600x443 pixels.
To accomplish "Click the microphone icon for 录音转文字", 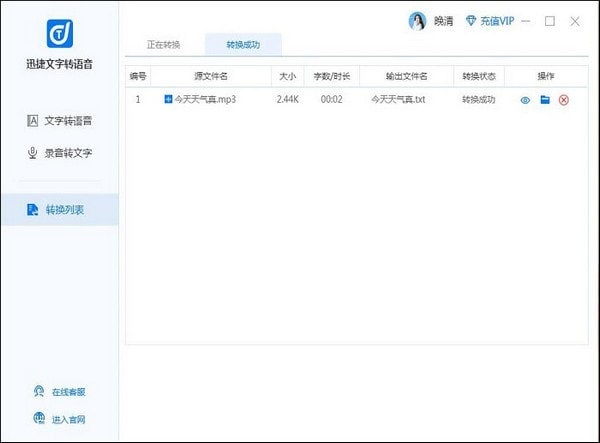I will pyautogui.click(x=32, y=154).
